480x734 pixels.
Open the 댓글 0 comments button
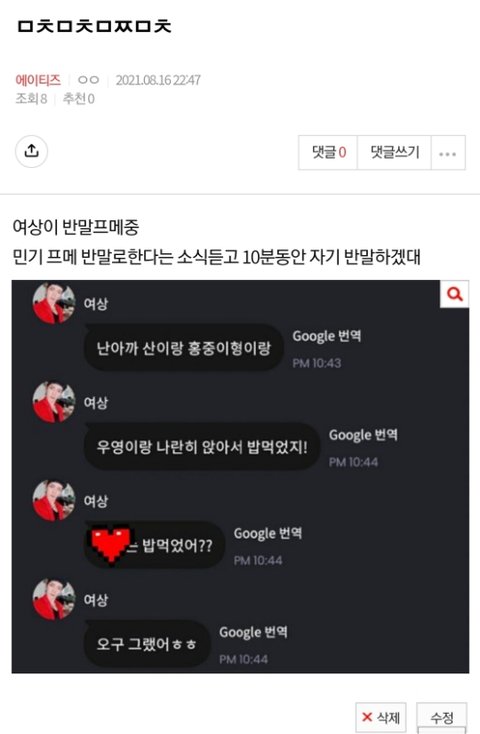[328, 153]
